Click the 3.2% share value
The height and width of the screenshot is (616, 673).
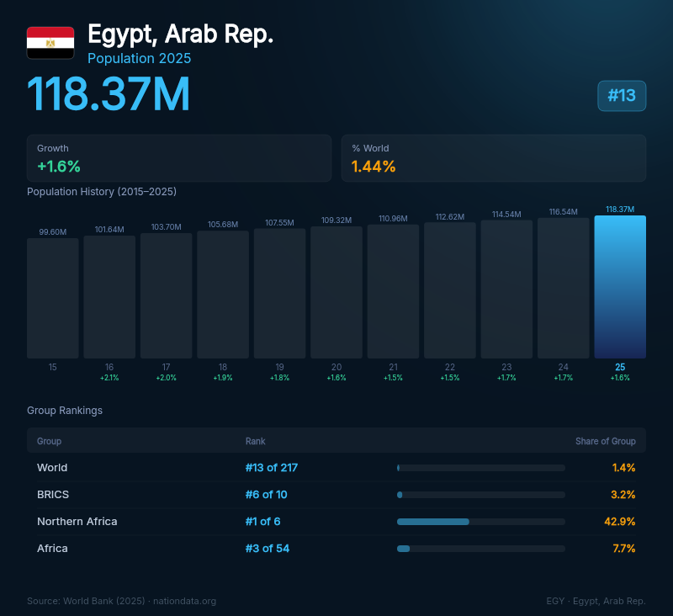(623, 495)
